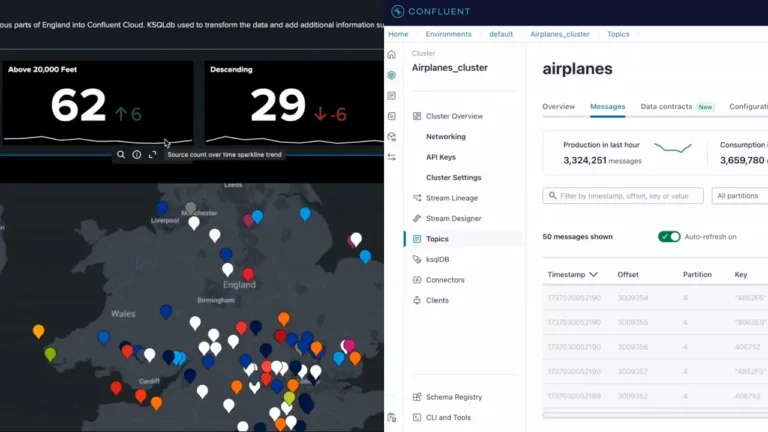The height and width of the screenshot is (432, 768).
Task: Open the Configuration tab
Action: [748, 106]
